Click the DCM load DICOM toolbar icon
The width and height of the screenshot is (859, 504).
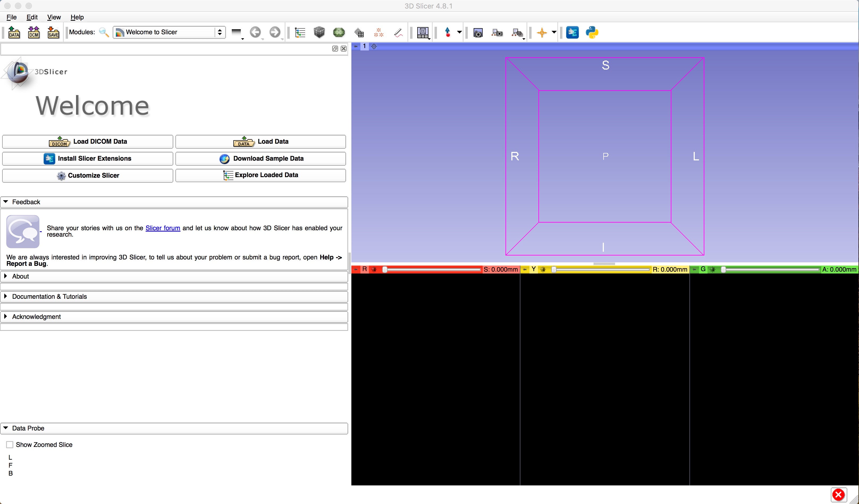34,32
